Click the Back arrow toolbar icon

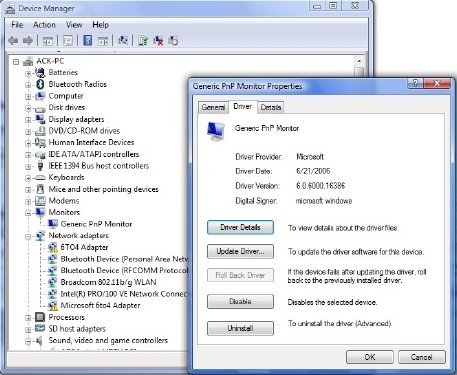[x=13, y=41]
